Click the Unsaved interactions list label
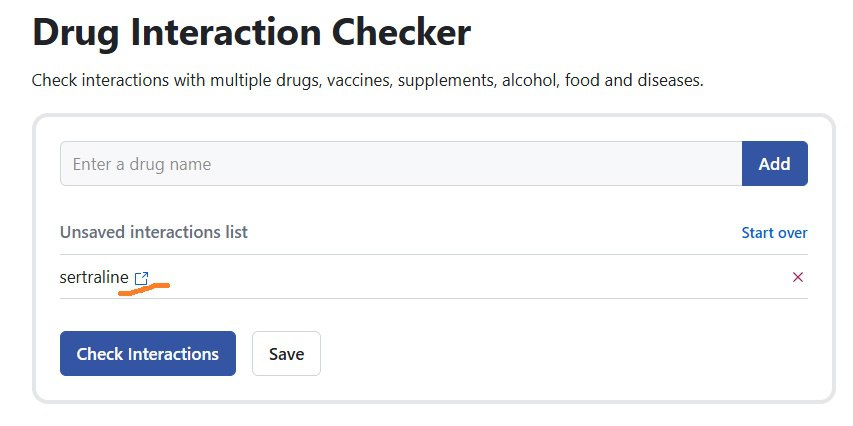This screenshot has height=426, width=853. tap(154, 232)
